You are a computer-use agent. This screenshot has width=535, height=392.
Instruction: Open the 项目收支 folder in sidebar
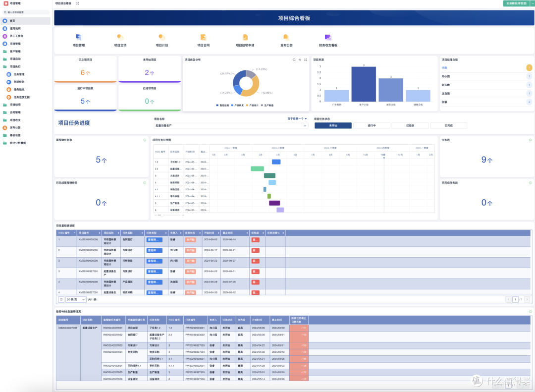pos(26,120)
